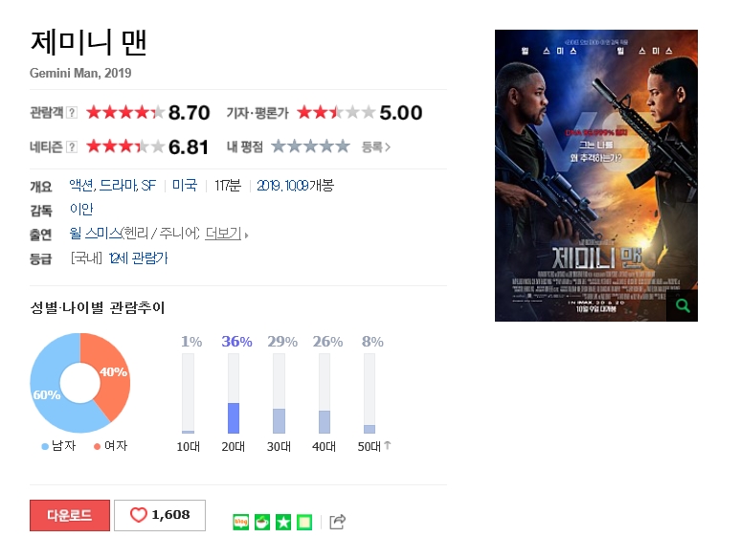This screenshot has width=740, height=560.
Task: Open the 미국 country link
Action: (x=185, y=185)
